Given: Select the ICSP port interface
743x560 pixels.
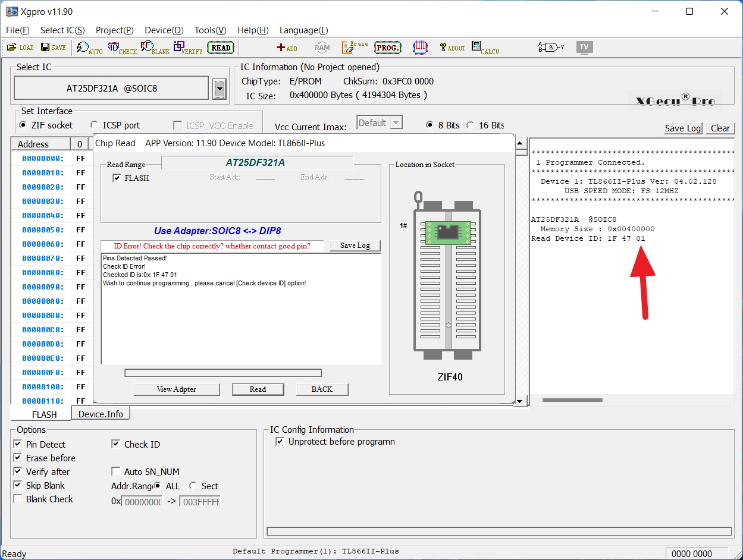Looking at the screenshot, I should tap(95, 125).
